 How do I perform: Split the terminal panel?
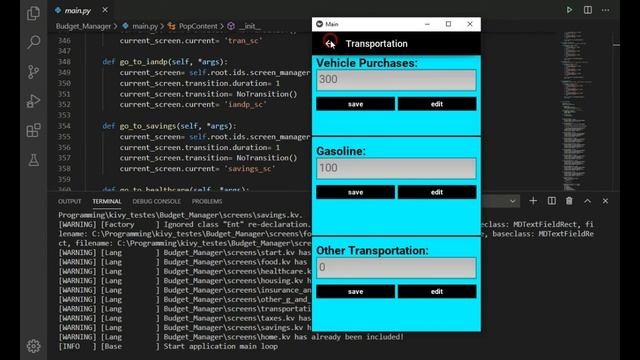pyautogui.click(x=551, y=201)
